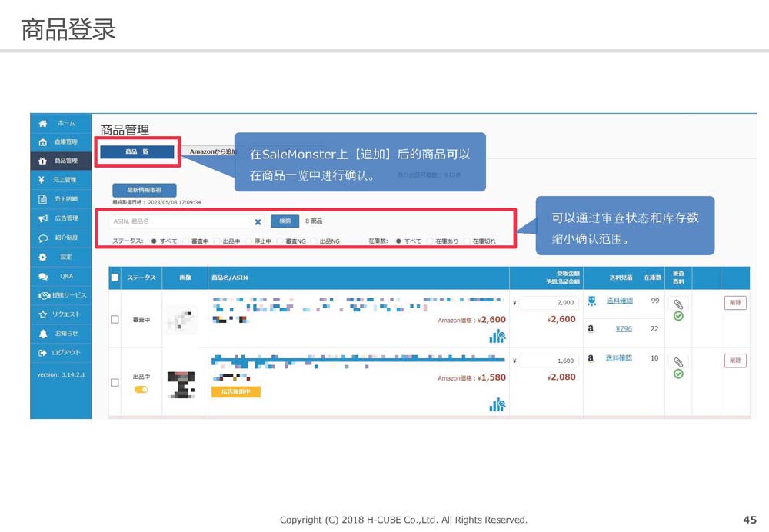Click the 送料見積 column header
This screenshot has width=769, height=532.
[x=621, y=278]
